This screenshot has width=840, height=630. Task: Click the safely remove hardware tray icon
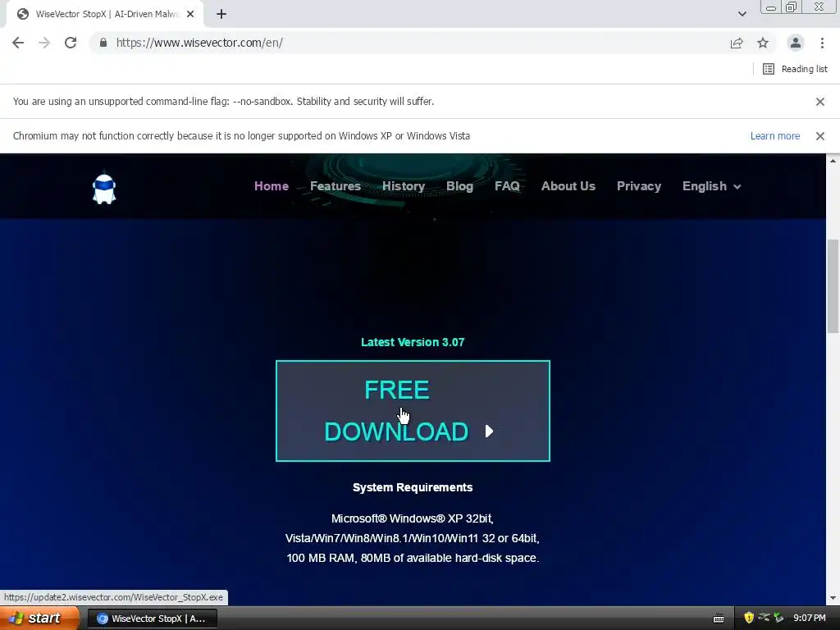tap(778, 619)
